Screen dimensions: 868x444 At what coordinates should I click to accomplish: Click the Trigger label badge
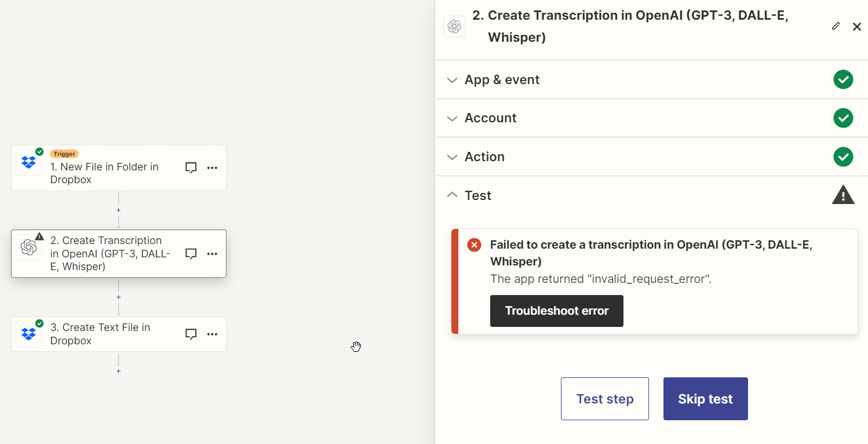point(64,154)
